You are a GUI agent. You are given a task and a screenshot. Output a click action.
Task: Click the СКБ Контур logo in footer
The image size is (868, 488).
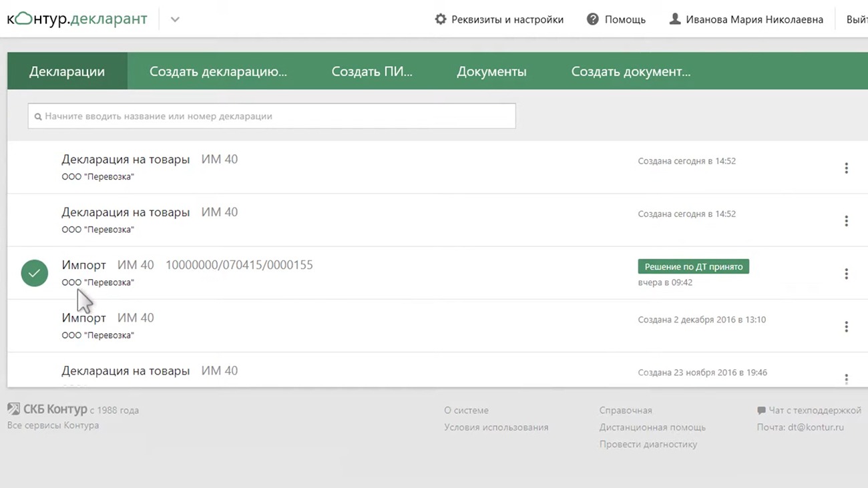coord(14,409)
